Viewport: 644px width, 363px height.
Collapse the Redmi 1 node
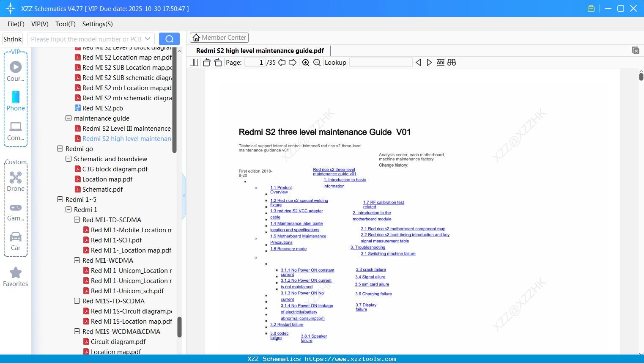[x=69, y=209]
